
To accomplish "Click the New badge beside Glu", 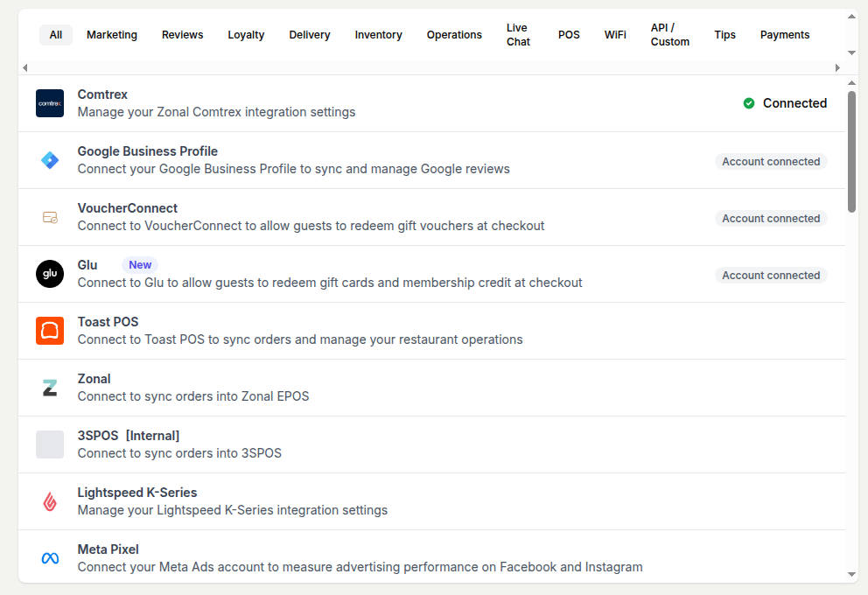I will pos(140,265).
